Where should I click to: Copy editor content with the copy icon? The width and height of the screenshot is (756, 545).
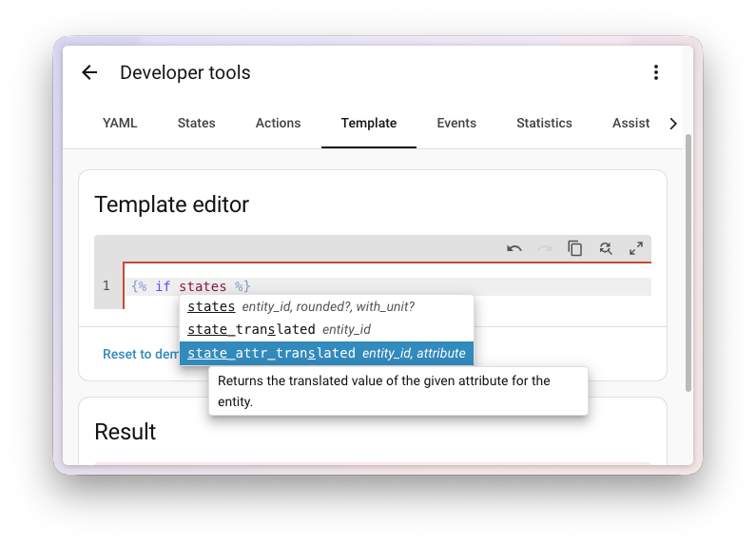click(574, 249)
